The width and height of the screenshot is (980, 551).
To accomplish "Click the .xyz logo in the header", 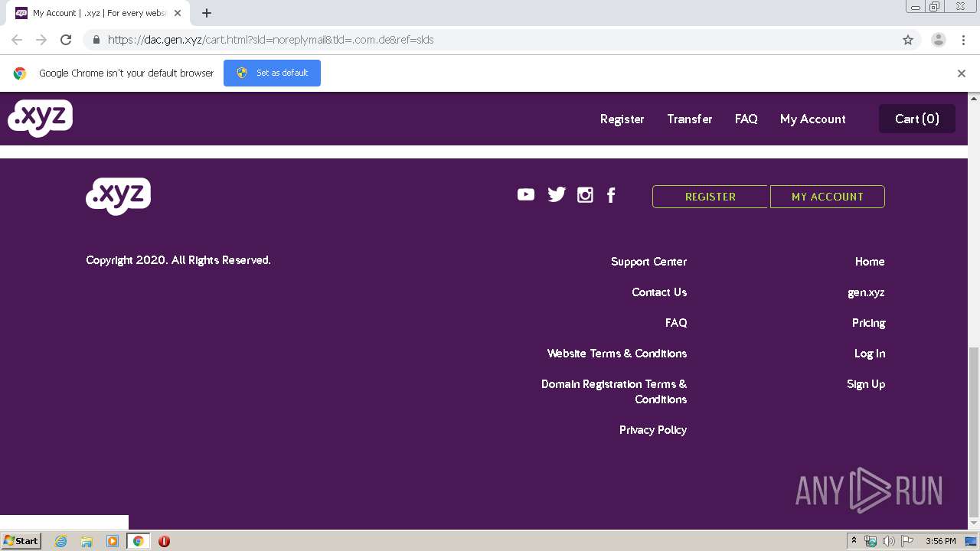I will pyautogui.click(x=40, y=119).
